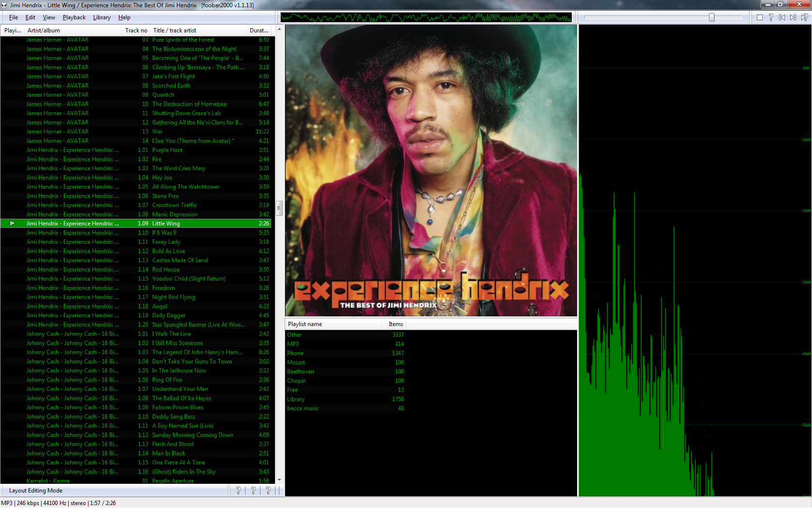812x508 pixels.
Task: Select the 'Mozart' playlist
Action: [345, 362]
